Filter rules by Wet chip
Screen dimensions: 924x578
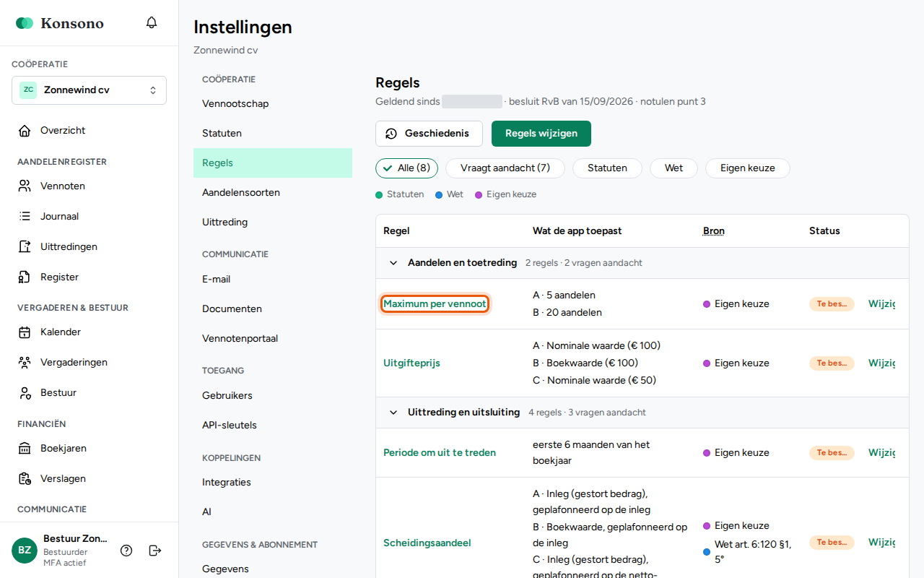tap(674, 168)
